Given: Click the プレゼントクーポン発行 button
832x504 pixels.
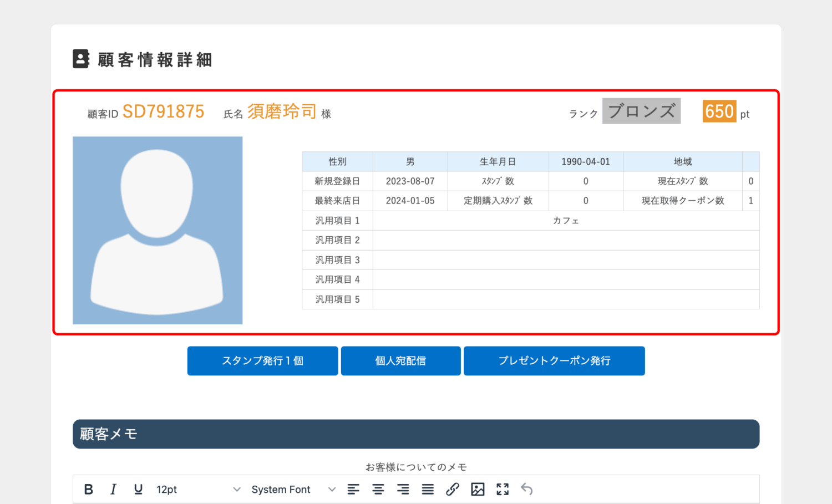Looking at the screenshot, I should pyautogui.click(x=554, y=360).
